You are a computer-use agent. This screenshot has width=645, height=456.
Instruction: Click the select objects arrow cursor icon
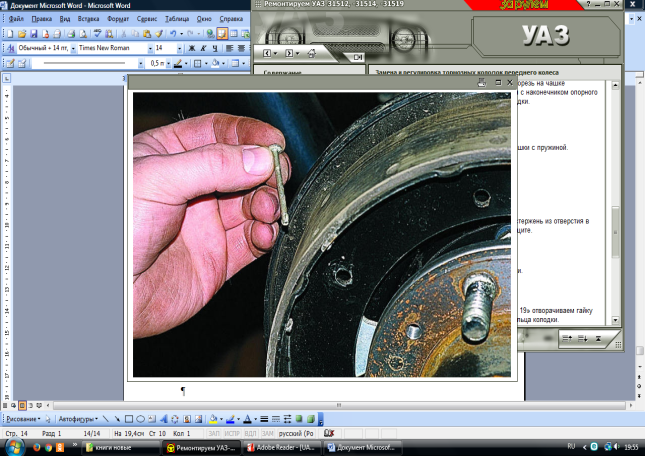point(48,419)
